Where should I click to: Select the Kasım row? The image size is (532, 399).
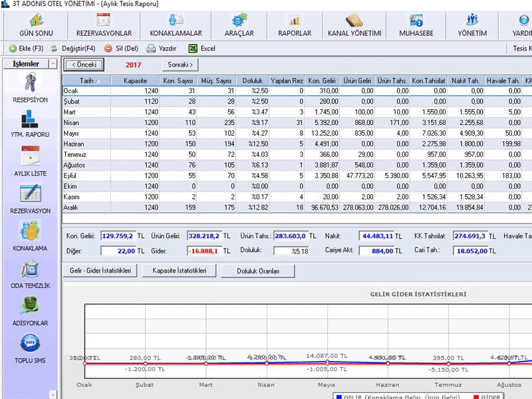pos(297,197)
